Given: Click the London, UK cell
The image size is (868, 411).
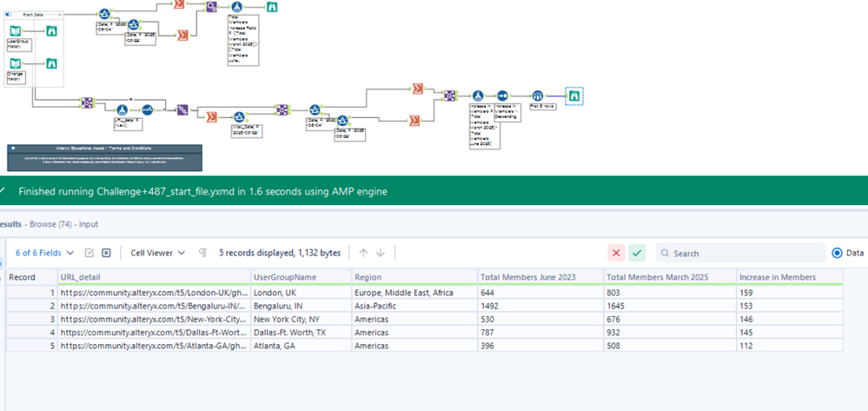Looking at the screenshot, I should 301,292.
